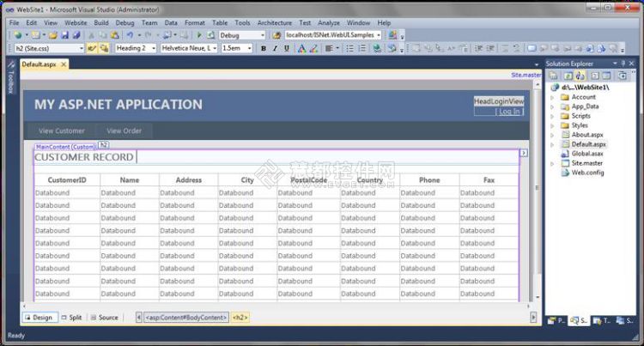Open the Debug configuration dropdown
Screen dimensions: 644x346
pyautogui.click(x=242, y=35)
